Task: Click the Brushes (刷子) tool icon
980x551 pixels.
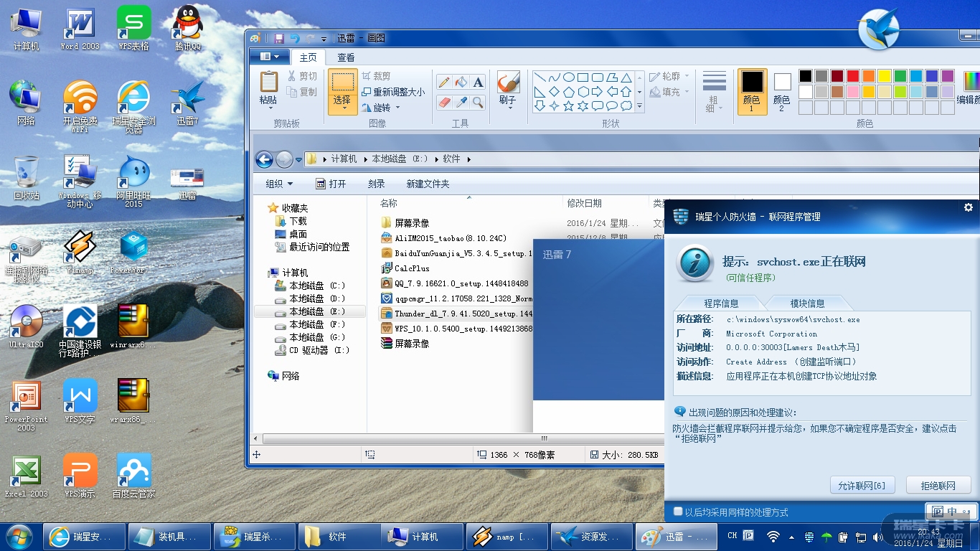Action: (508, 81)
